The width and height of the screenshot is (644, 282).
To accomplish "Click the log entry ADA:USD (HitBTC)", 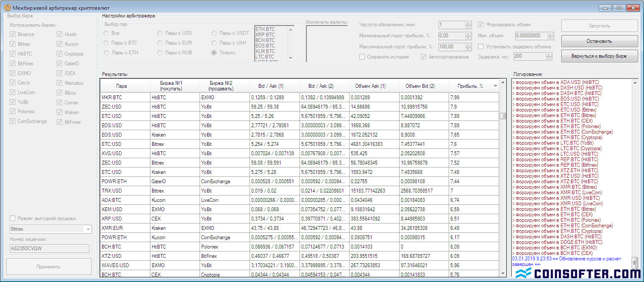I will tap(555, 82).
